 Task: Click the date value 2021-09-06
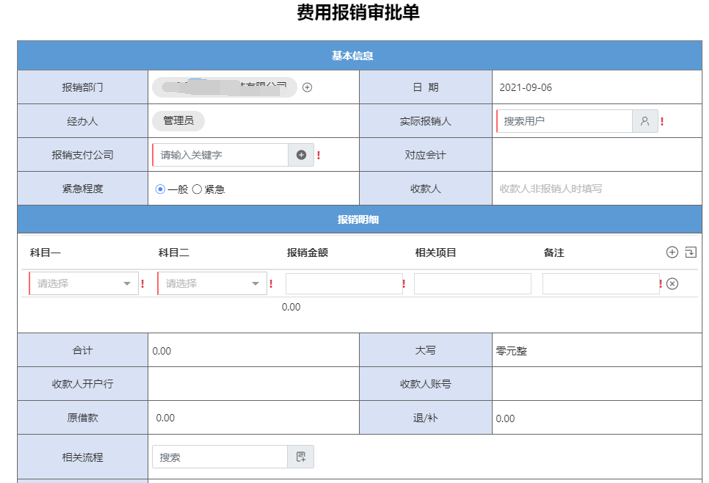(x=525, y=87)
